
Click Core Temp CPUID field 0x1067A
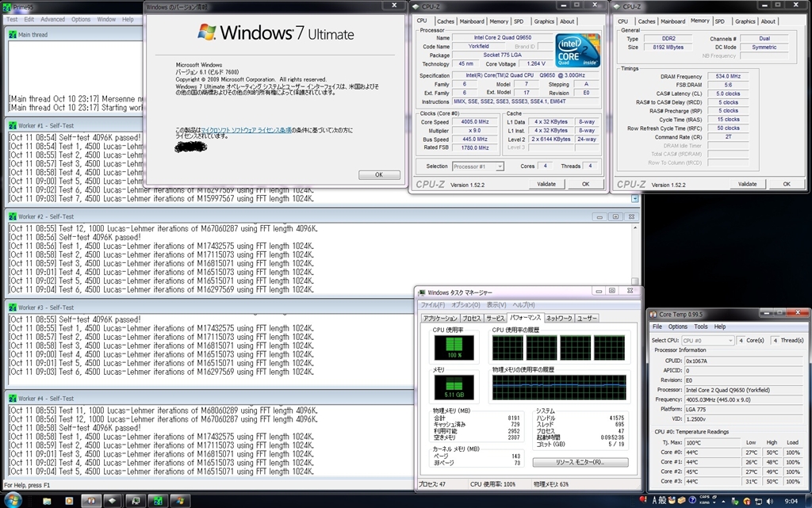click(744, 361)
